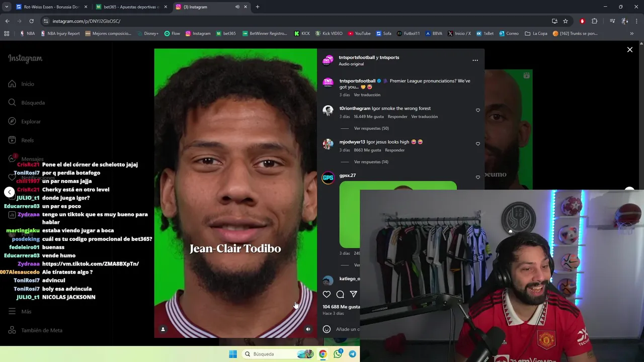Expand the bookmarks overflow chevron
This screenshot has width=644, height=362.
[x=631, y=34]
